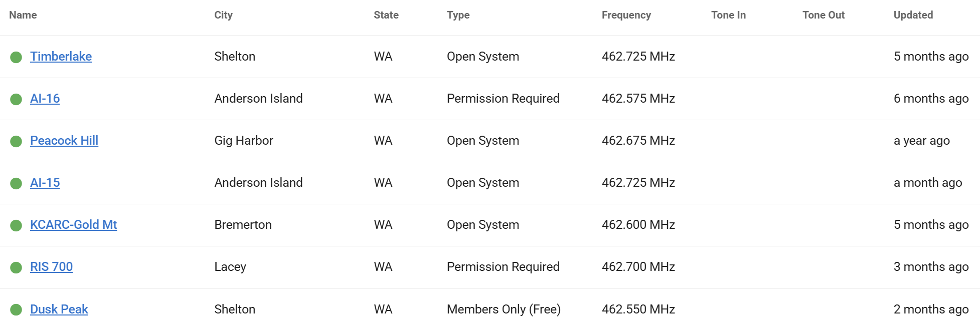980x324 pixels.
Task: Select the green circle next to RIS 700
Action: pyautogui.click(x=17, y=267)
